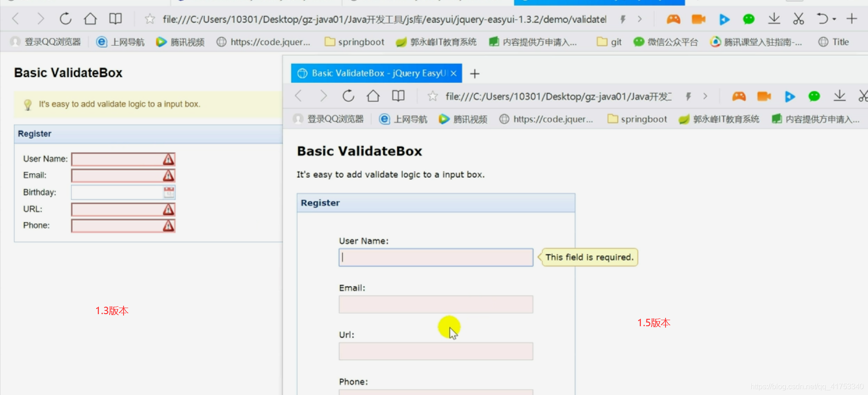Open the git bookmark folder

(x=609, y=42)
